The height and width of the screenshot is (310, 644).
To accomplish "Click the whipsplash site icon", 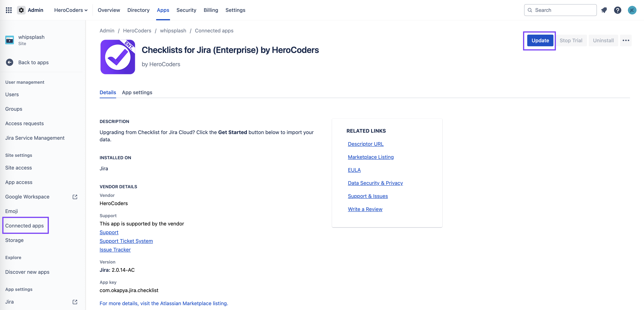I will pos(9,40).
